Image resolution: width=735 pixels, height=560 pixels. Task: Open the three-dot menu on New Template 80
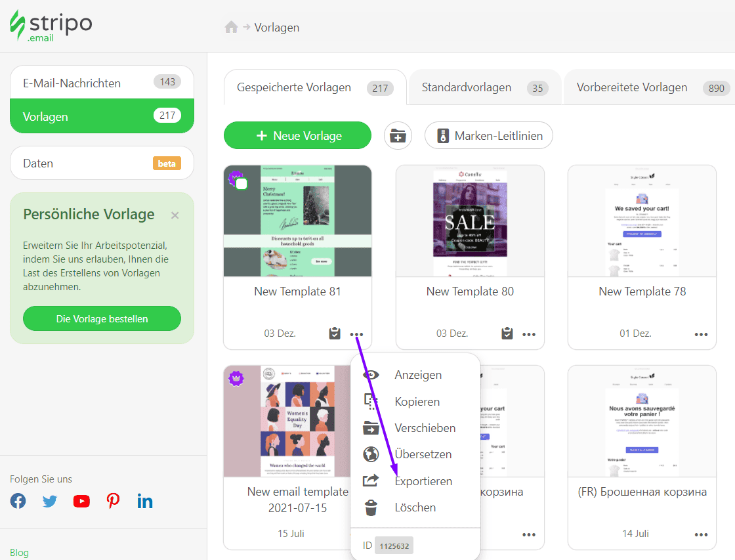pos(529,334)
